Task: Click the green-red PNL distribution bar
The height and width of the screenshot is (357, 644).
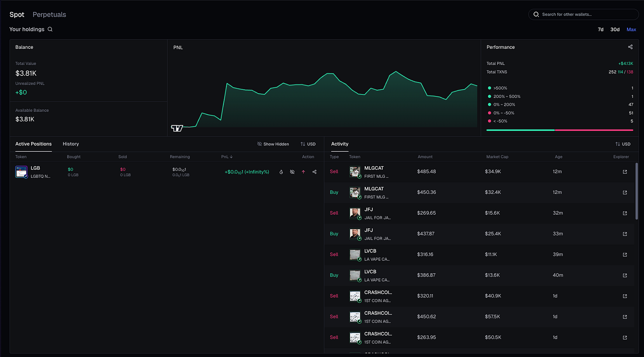Action: 559,130
